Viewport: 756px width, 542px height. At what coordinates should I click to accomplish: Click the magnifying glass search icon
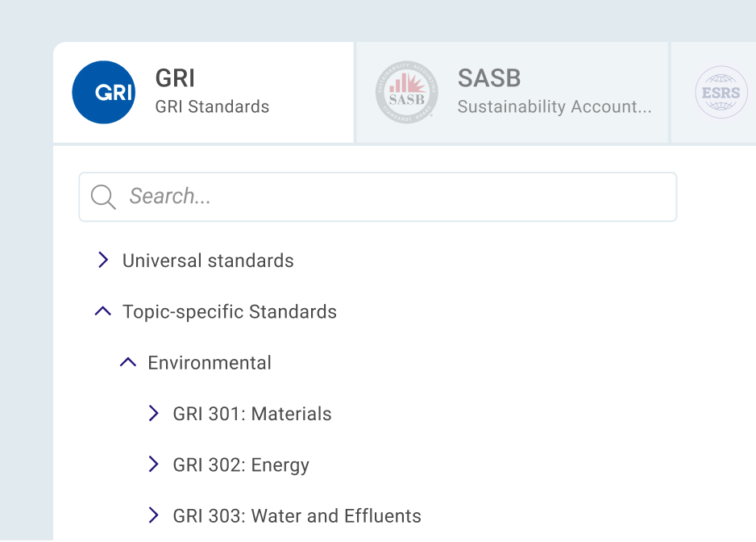(x=103, y=197)
